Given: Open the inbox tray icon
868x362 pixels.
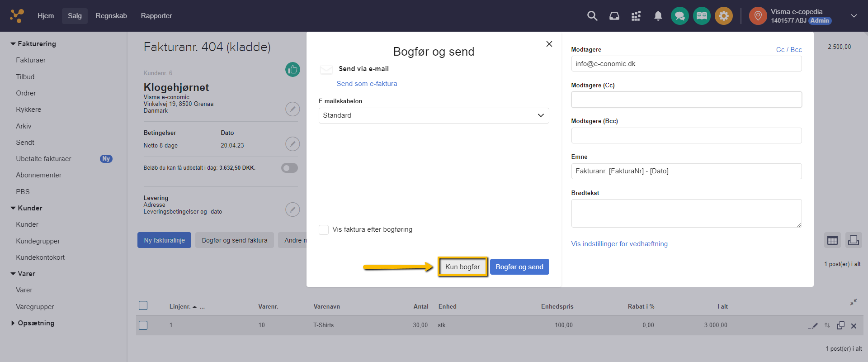Looking at the screenshot, I should (x=614, y=16).
